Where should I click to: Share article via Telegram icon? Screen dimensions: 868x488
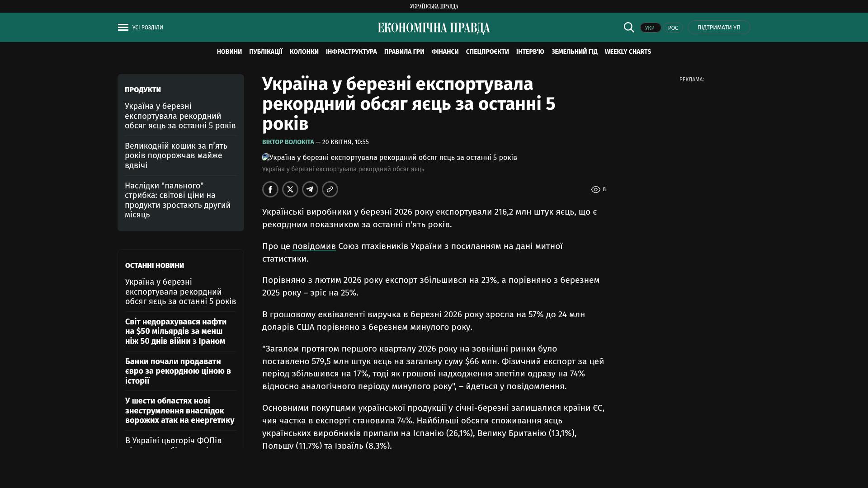tap(310, 189)
